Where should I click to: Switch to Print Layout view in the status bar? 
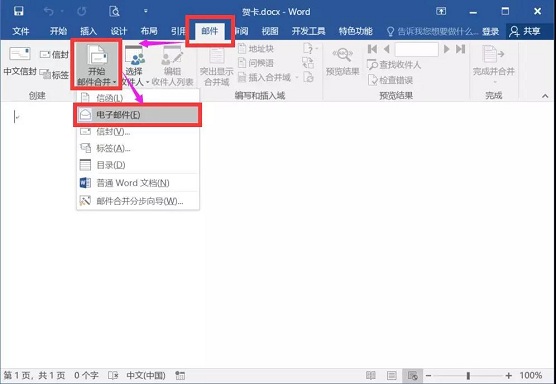click(x=391, y=375)
